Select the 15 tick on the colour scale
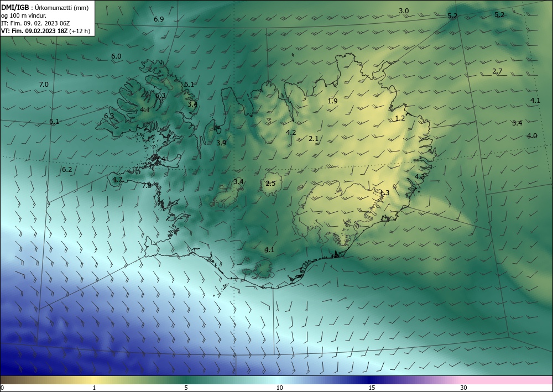 [372, 388]
